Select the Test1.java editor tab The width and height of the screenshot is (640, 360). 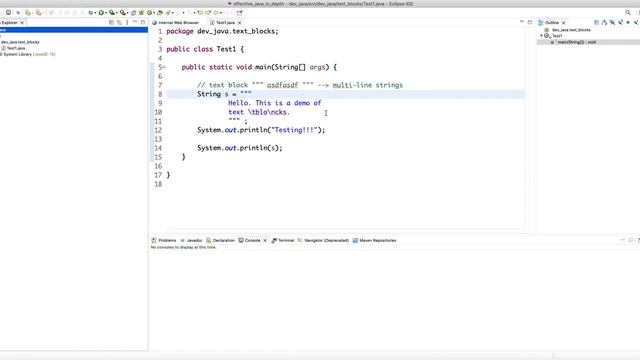(222, 23)
